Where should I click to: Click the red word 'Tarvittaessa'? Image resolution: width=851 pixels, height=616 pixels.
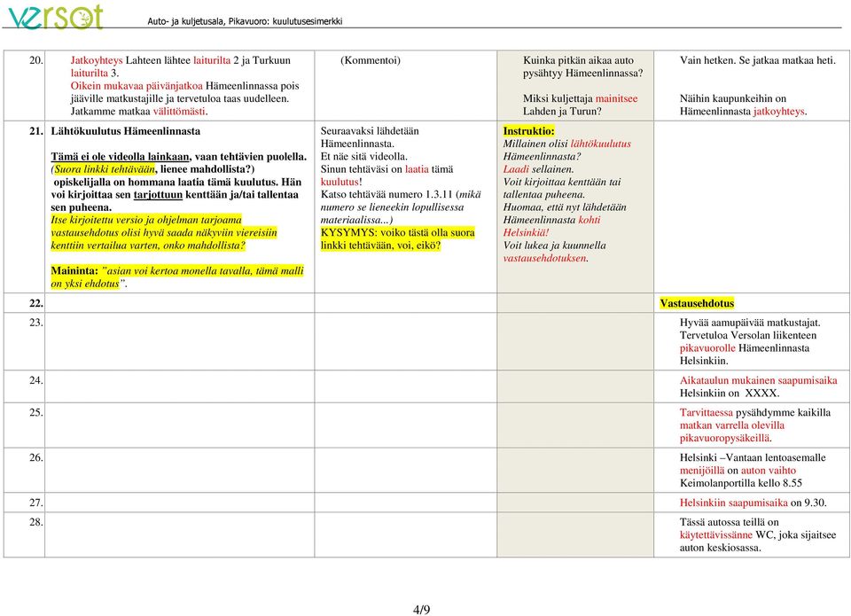(x=707, y=412)
